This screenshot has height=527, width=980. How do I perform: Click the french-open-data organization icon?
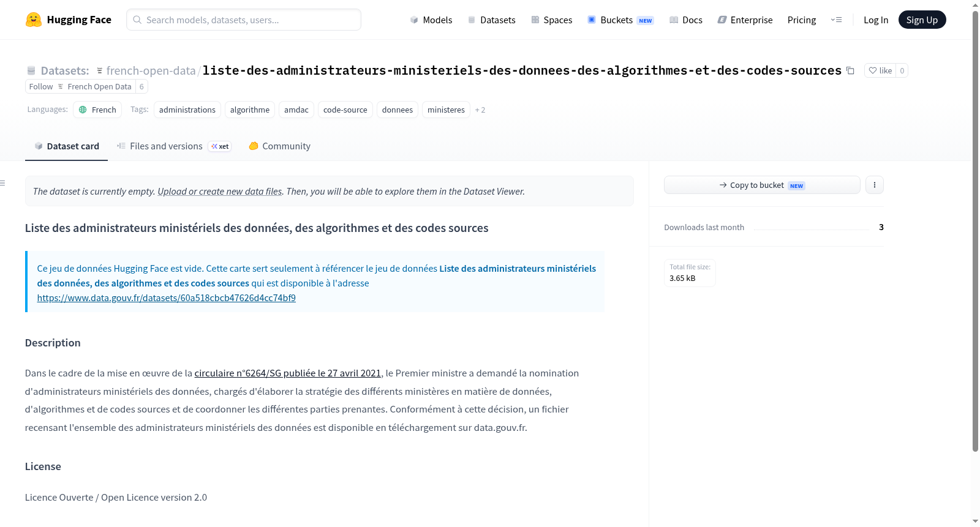tap(100, 70)
